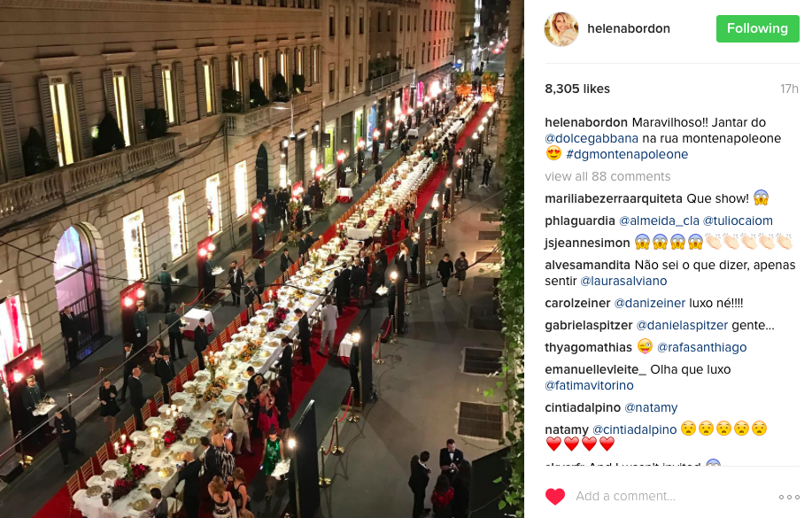The width and height of the screenshot is (812, 518).
Task: Open the three-dots more options menu
Action: pyautogui.click(x=789, y=497)
